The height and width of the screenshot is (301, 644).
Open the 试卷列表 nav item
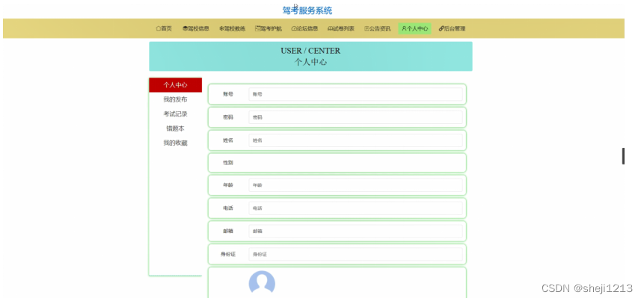click(x=341, y=28)
